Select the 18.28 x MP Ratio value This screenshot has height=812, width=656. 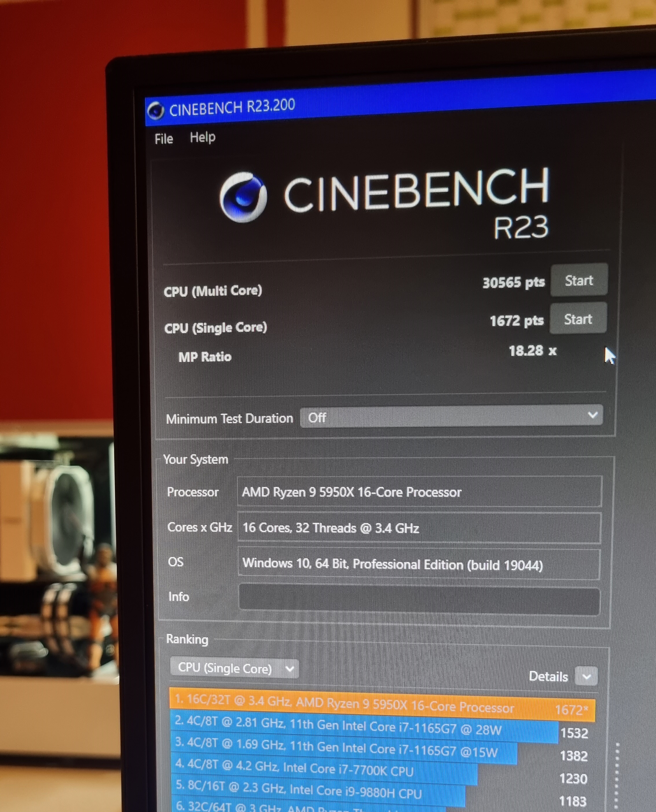(533, 351)
